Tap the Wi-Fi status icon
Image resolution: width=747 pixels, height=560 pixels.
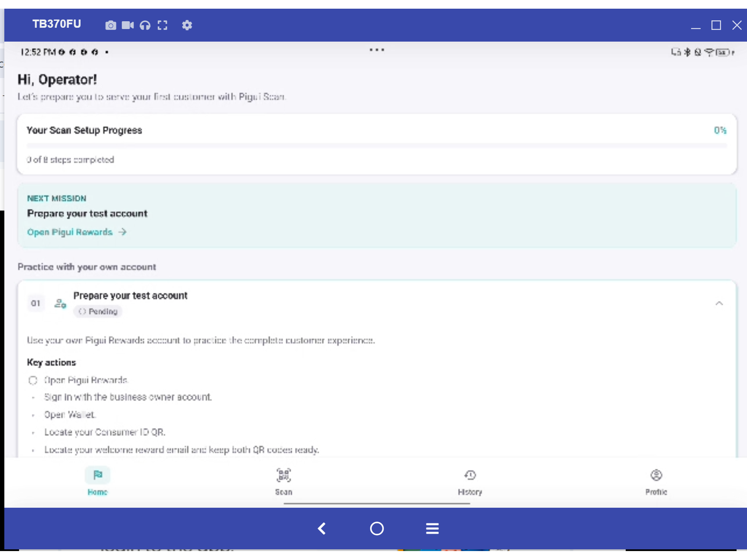click(709, 52)
